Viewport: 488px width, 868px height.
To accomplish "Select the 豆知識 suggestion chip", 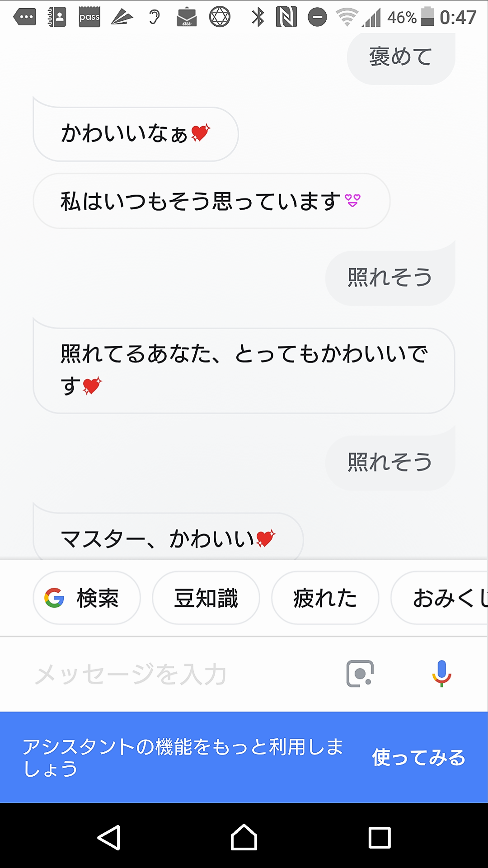I will pos(206,598).
